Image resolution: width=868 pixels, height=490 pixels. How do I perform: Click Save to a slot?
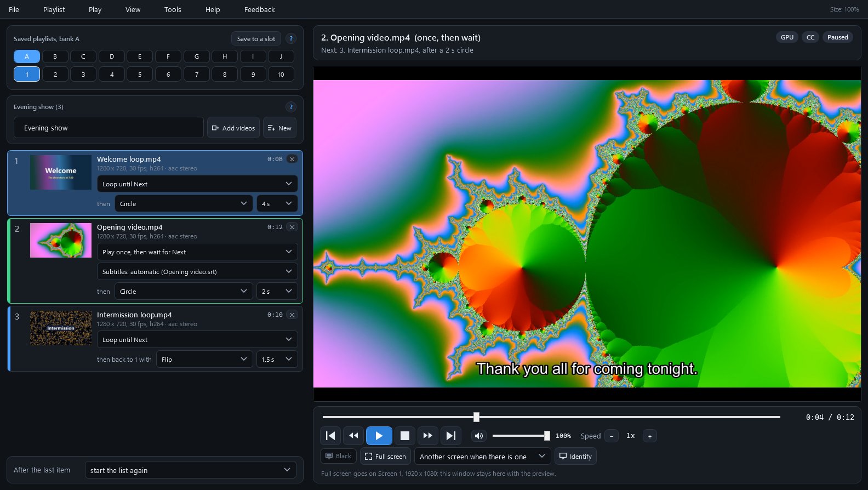tap(256, 38)
